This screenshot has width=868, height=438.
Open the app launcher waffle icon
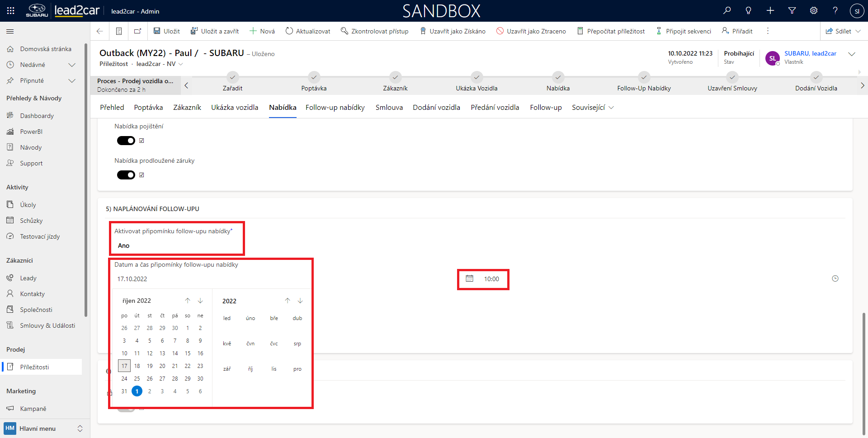click(11, 10)
